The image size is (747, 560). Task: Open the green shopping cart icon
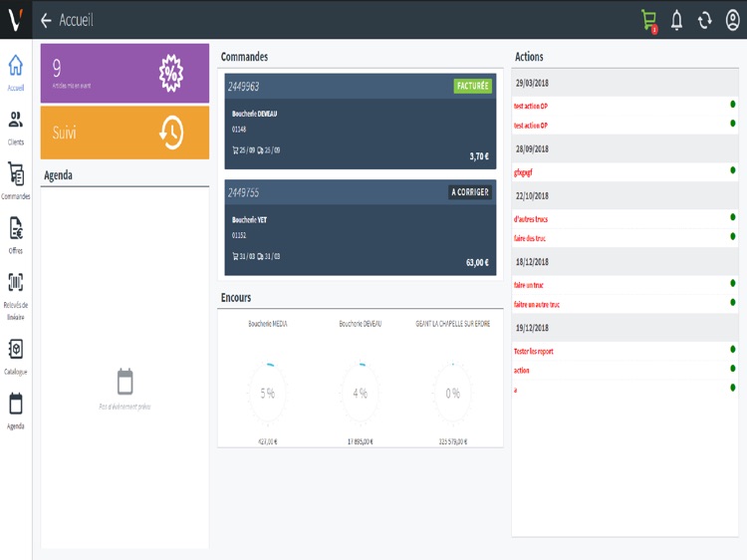point(648,21)
